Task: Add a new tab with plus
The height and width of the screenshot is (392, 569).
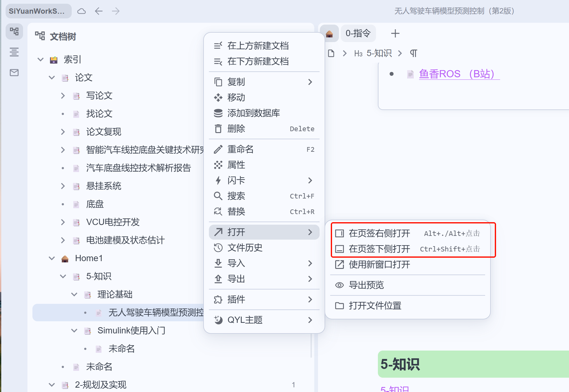Action: [x=395, y=33]
